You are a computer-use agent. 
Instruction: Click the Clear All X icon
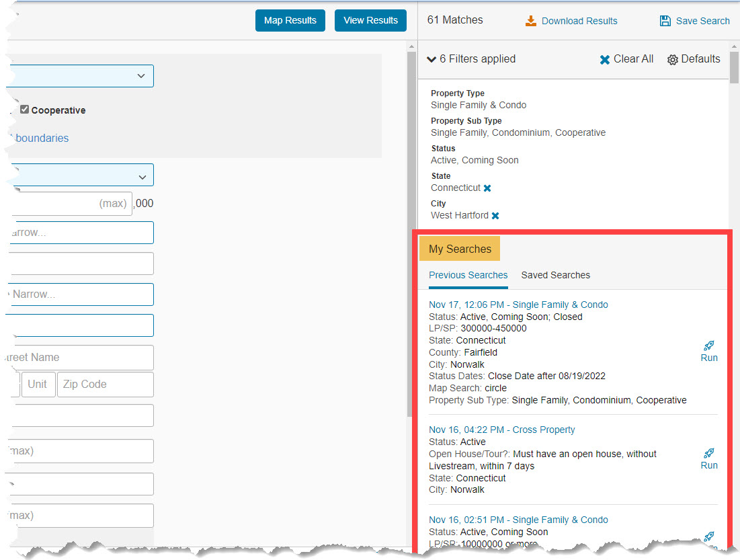click(x=604, y=59)
